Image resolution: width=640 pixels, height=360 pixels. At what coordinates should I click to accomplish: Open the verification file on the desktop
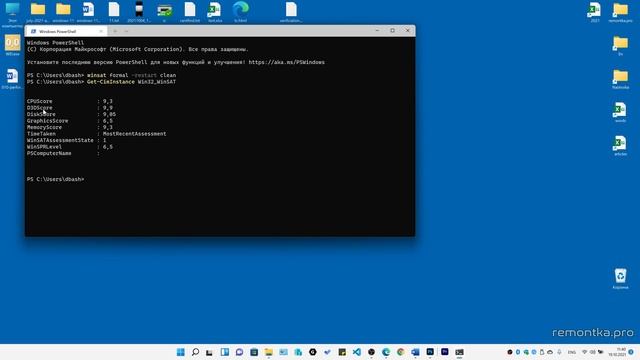pyautogui.click(x=291, y=11)
